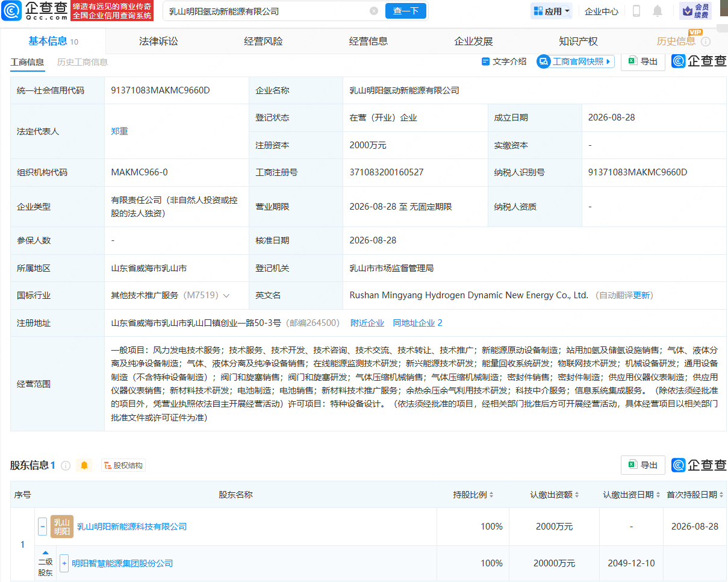The height and width of the screenshot is (582, 728).
Task: Click the 注册资本 value 2000万元
Action: pos(368,145)
